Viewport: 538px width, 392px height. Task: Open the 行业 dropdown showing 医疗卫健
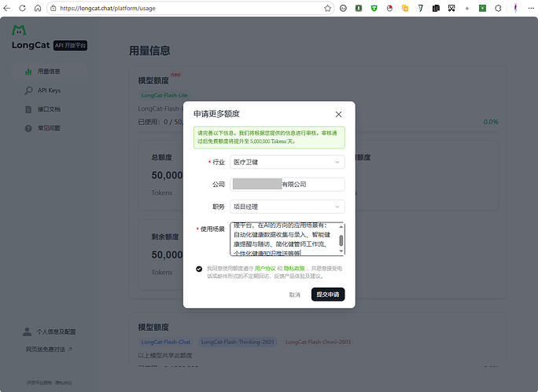coord(287,162)
